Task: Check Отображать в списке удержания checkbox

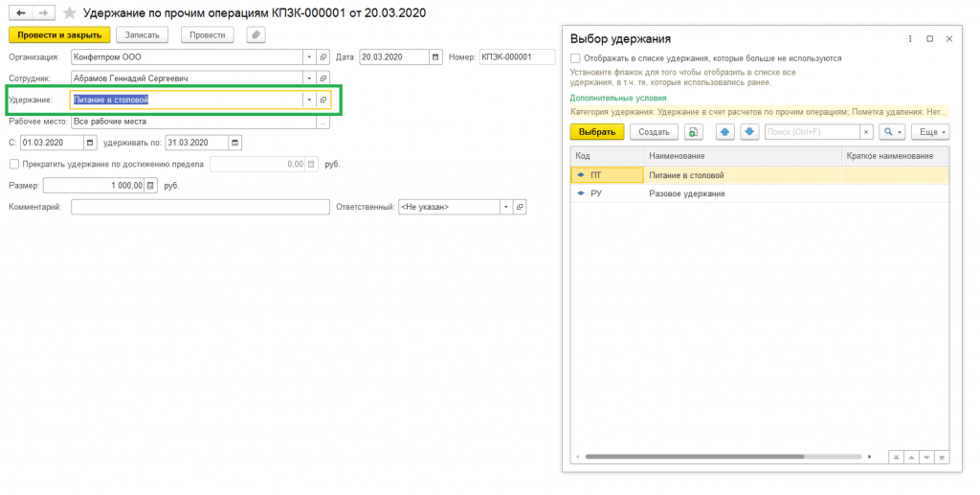Action: point(575,58)
